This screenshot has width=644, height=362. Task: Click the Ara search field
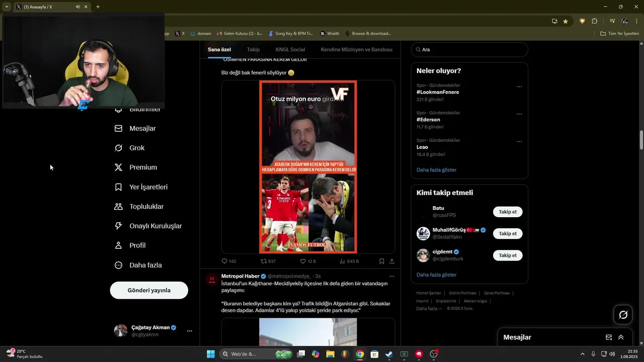(469, 50)
